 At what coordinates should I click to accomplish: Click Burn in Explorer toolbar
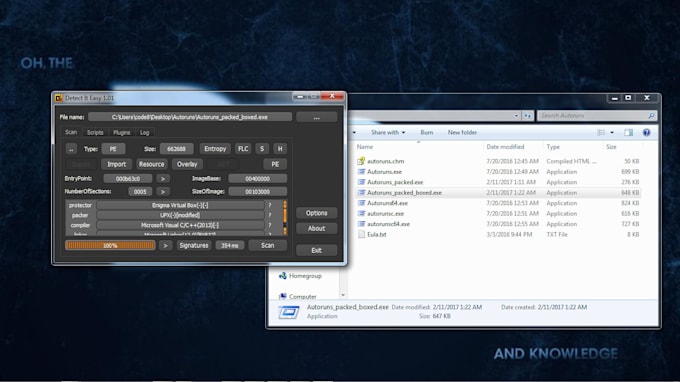tap(427, 133)
